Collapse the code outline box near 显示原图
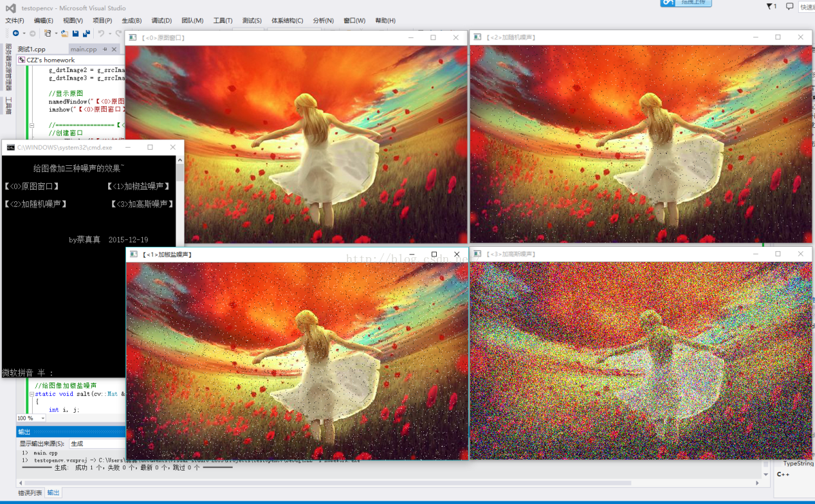815x504 pixels. (30, 125)
